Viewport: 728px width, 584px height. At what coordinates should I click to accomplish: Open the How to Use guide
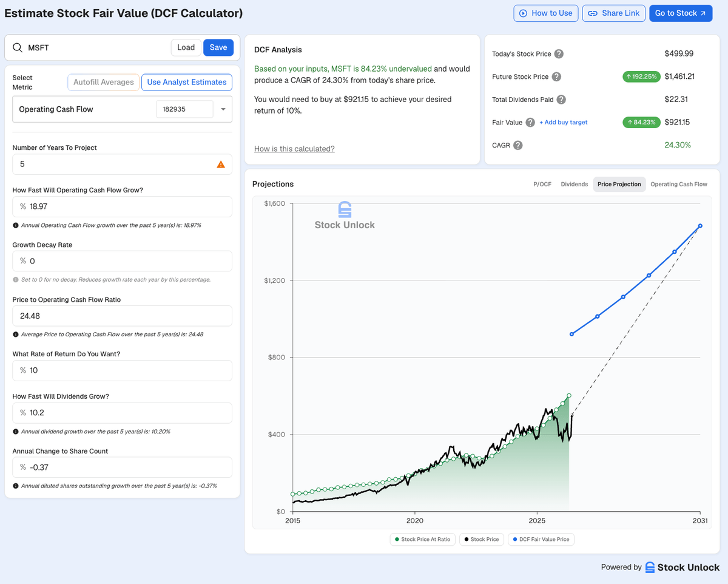click(x=546, y=13)
